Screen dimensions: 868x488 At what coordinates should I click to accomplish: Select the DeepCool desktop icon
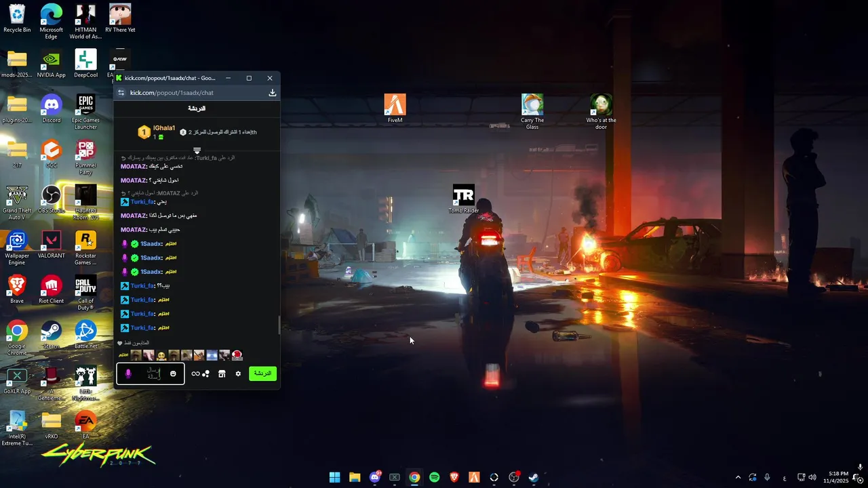click(85, 64)
